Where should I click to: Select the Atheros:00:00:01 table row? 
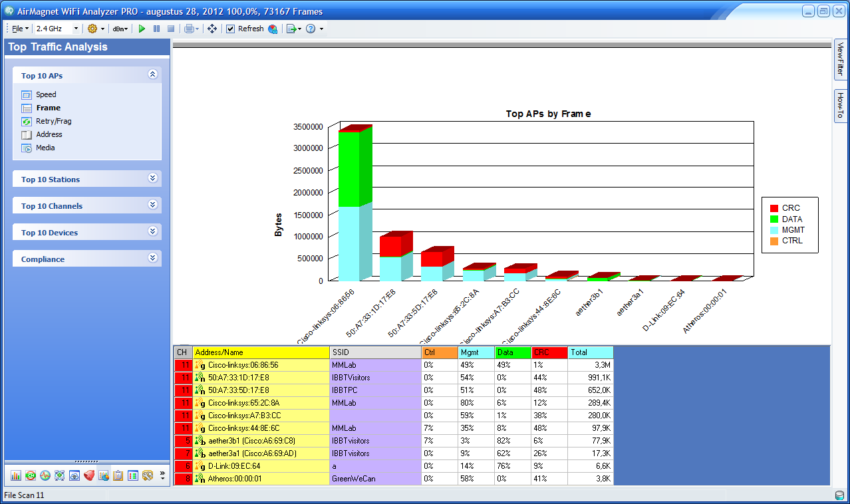[x=394, y=478]
